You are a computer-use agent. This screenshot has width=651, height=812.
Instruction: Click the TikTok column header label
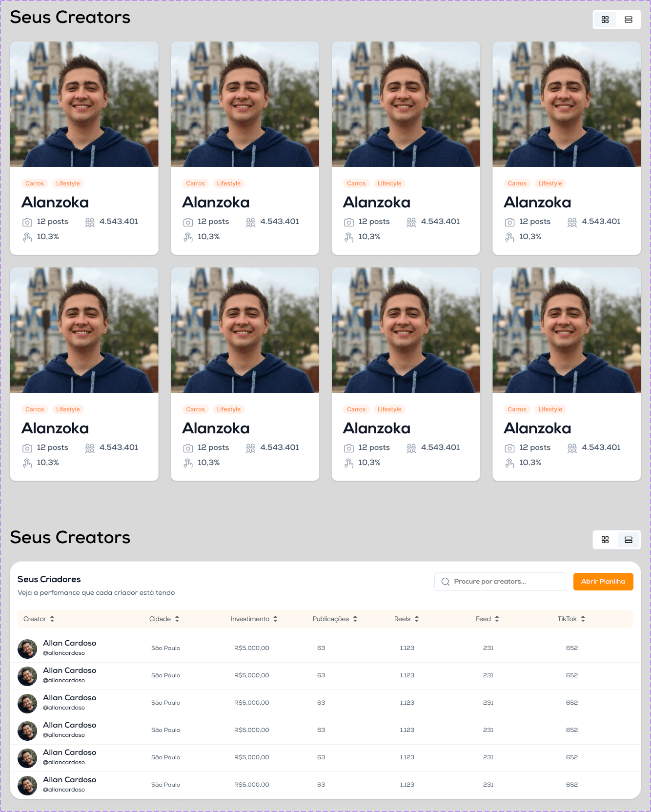[x=567, y=619]
